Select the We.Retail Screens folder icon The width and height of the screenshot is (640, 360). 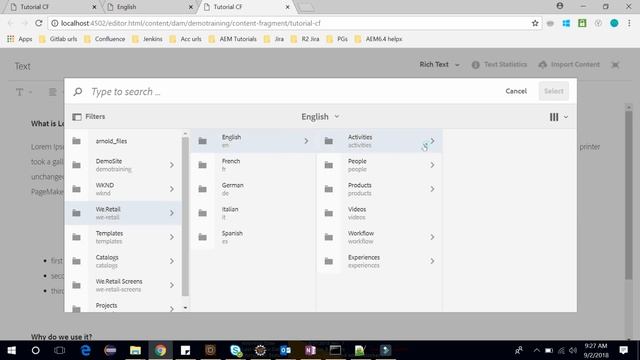[76, 285]
